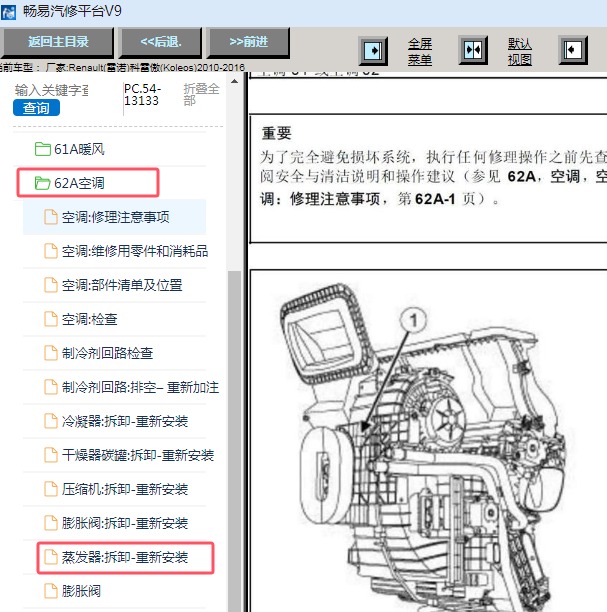The image size is (607, 612).
Task: Click page icon beside last 膨胀阀 entry
Action: click(x=51, y=591)
